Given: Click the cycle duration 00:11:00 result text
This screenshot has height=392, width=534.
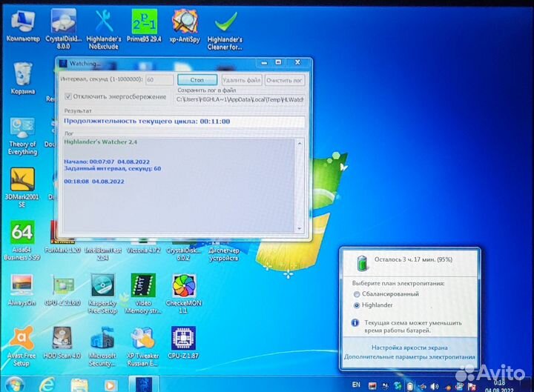Looking at the screenshot, I should pyautogui.click(x=147, y=121).
